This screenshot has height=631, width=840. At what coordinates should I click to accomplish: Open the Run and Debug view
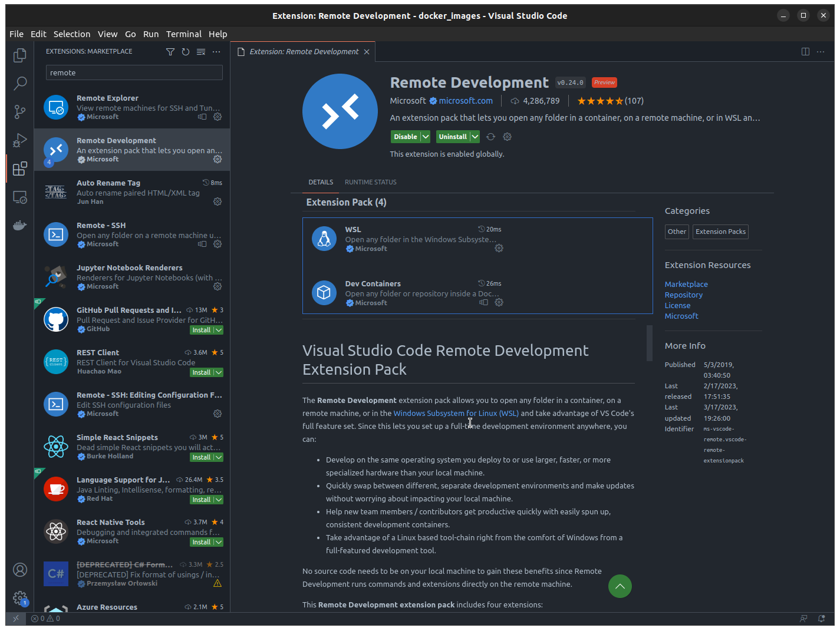(x=20, y=140)
